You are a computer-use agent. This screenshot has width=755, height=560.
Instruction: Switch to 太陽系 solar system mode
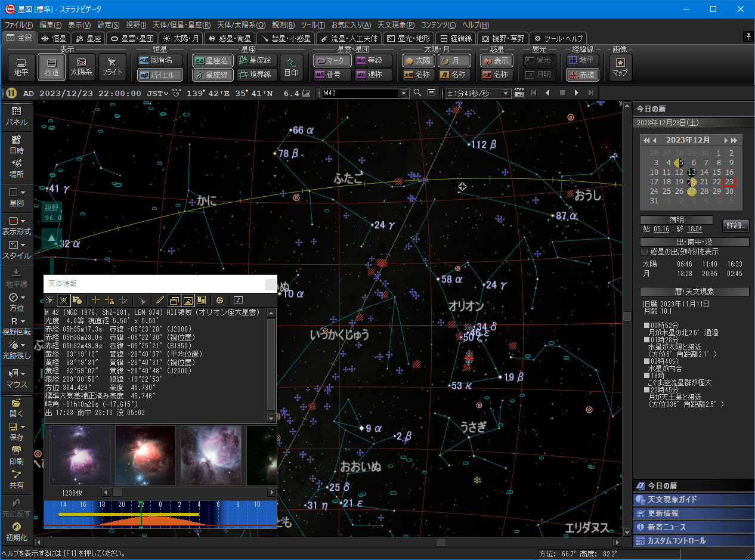coord(82,67)
